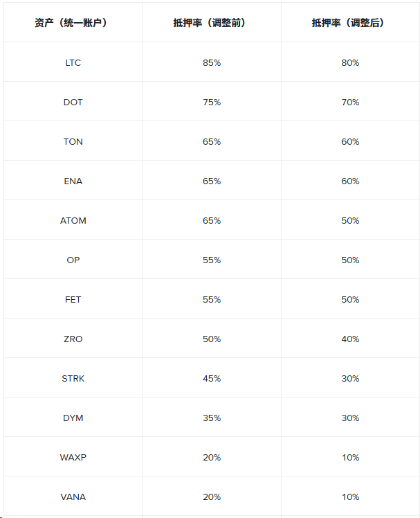Select the STRK asset cell
This screenshot has width=420, height=518.
(x=73, y=378)
